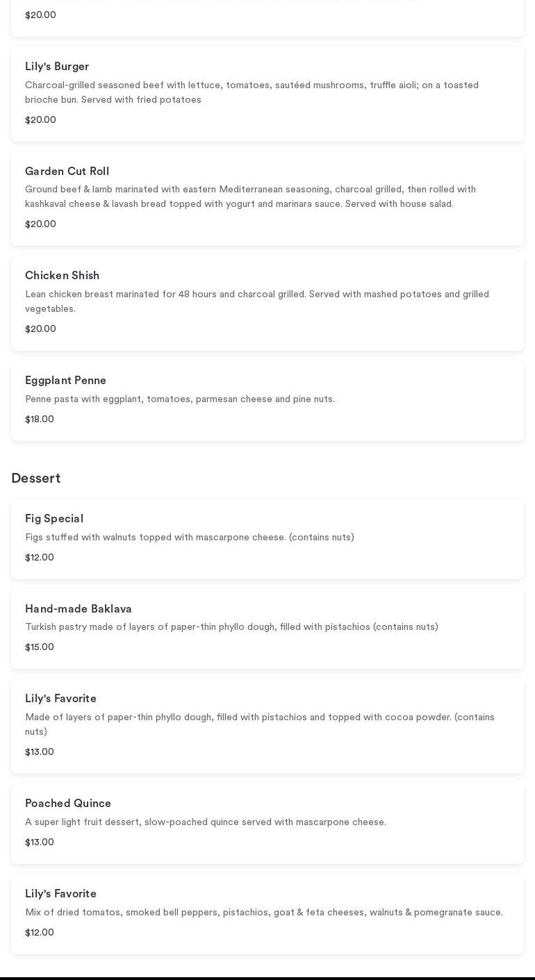Open Lily's Favorite with cocoa powder

[x=60, y=699]
